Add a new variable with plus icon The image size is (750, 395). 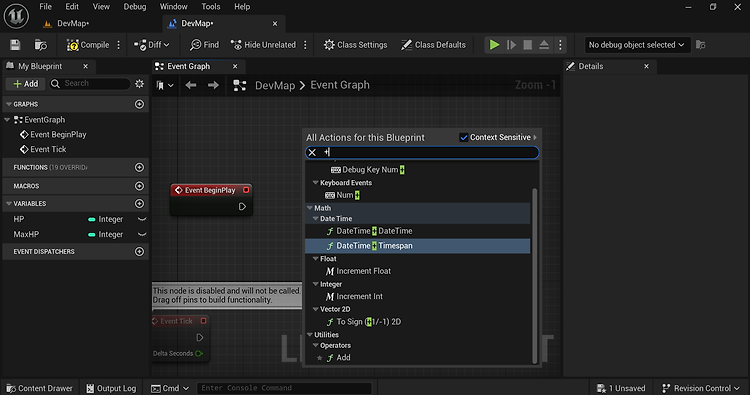pyautogui.click(x=139, y=203)
